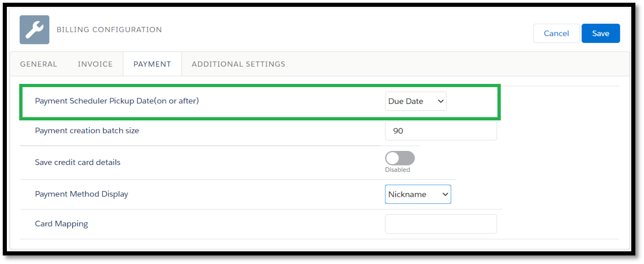Click the Disabled status text under toggle
This screenshot has width=644, height=264.
397,170
